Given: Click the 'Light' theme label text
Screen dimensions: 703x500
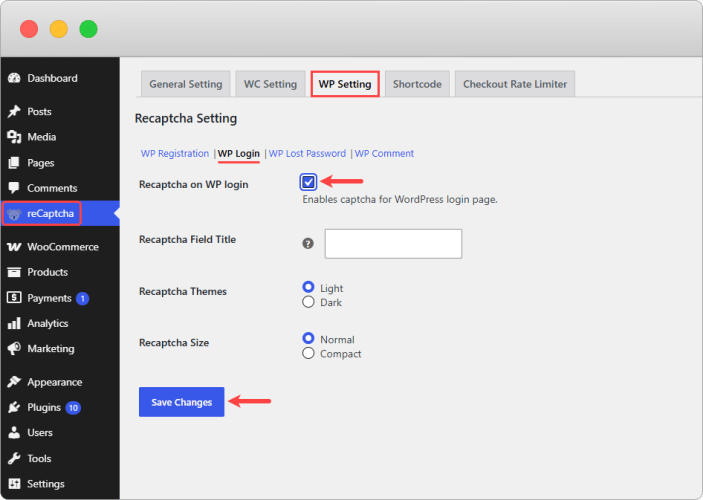Looking at the screenshot, I should tap(331, 288).
